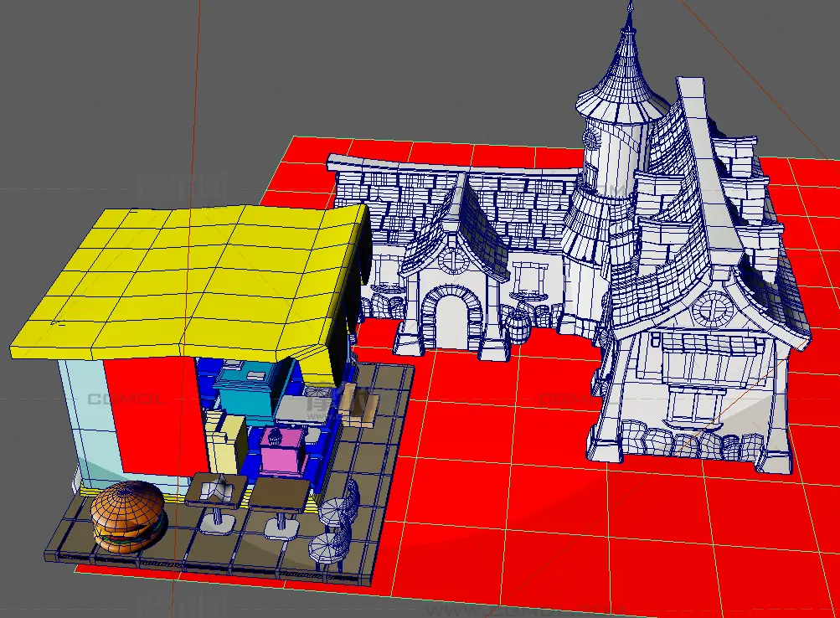Select the lower front window of the right house

[696, 404]
